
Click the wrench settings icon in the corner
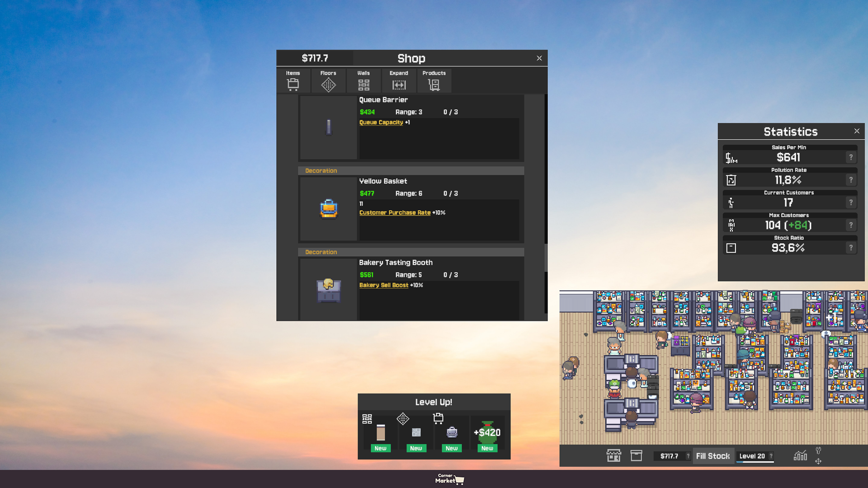coord(819,450)
